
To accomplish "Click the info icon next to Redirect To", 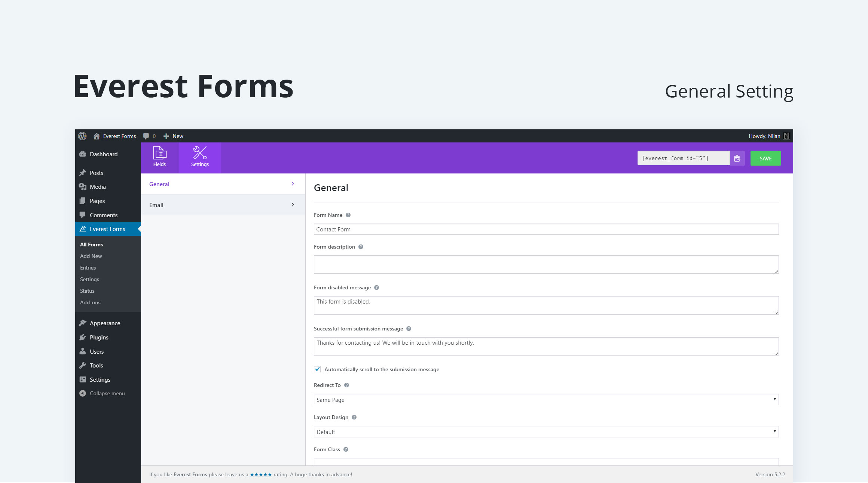I will point(348,385).
